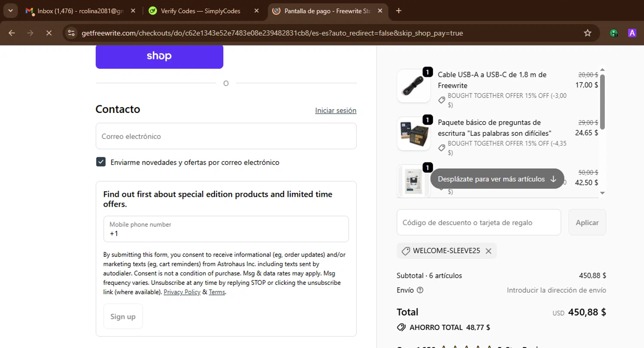Click the cart list scrollbar thumb
644x348 pixels.
coord(602,102)
